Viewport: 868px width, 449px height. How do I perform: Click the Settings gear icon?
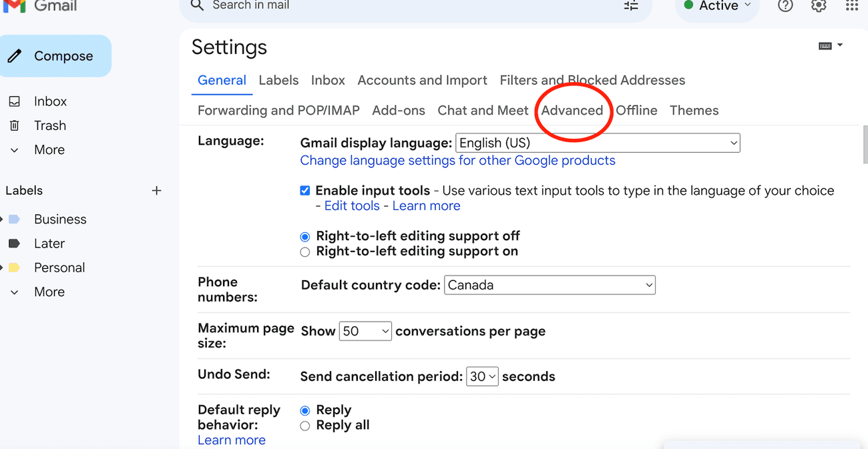(x=818, y=6)
